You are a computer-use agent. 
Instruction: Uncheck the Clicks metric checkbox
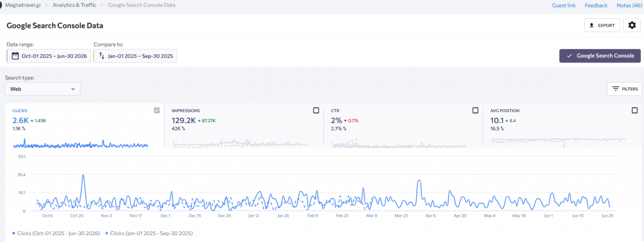[x=157, y=110]
